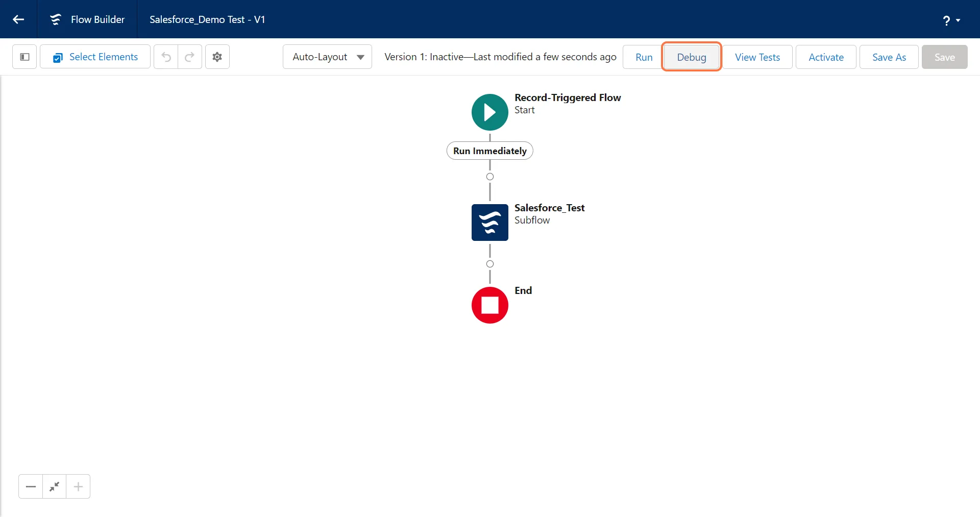The height and width of the screenshot is (517, 980).
Task: Add element above the Salesforce_Test subflow
Action: (490, 177)
